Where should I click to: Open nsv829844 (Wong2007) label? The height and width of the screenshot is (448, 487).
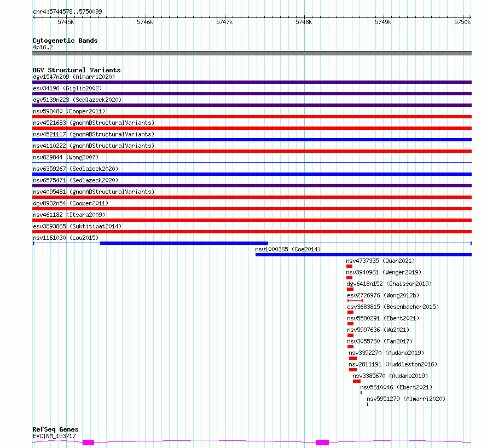pos(66,157)
